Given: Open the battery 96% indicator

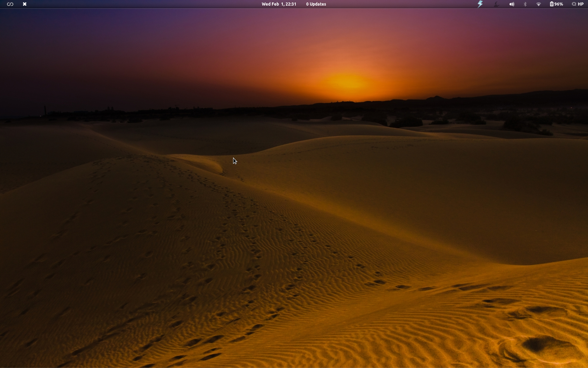Looking at the screenshot, I should tap(556, 4).
